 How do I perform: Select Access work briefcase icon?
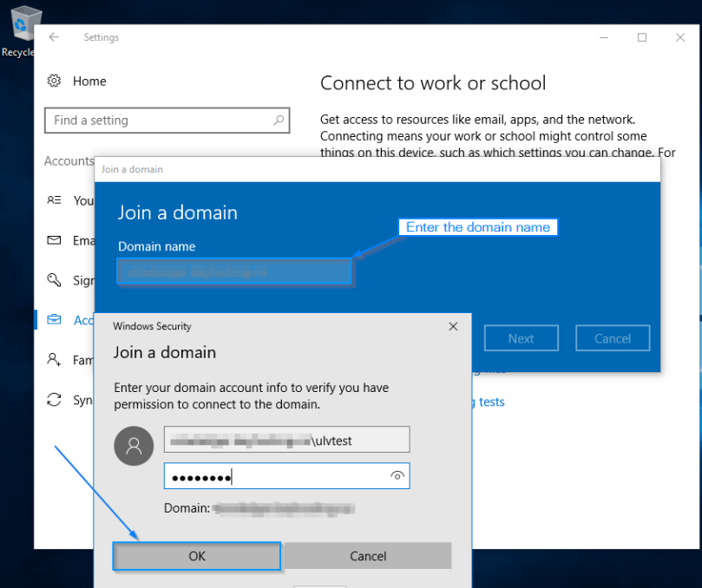[x=54, y=320]
